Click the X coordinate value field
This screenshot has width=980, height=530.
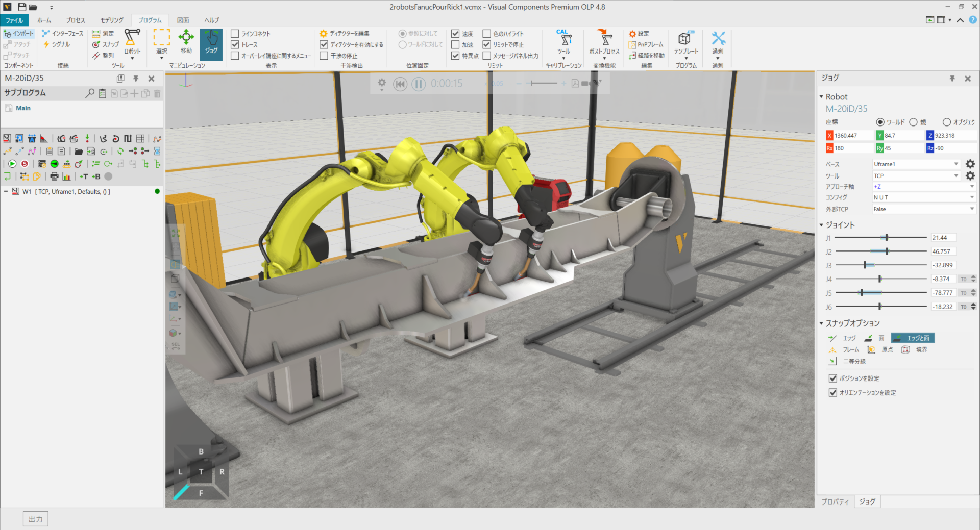(853, 135)
